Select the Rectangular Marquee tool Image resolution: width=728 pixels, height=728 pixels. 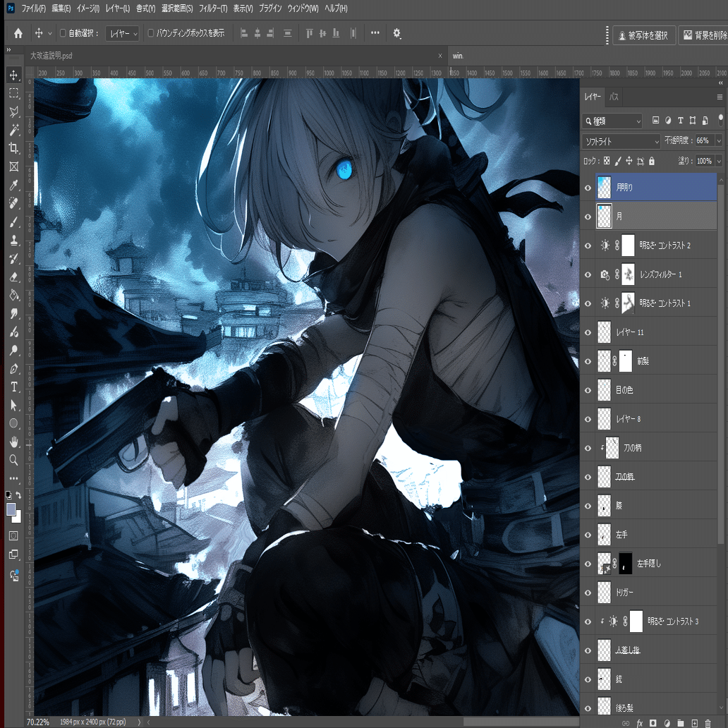pyautogui.click(x=14, y=93)
